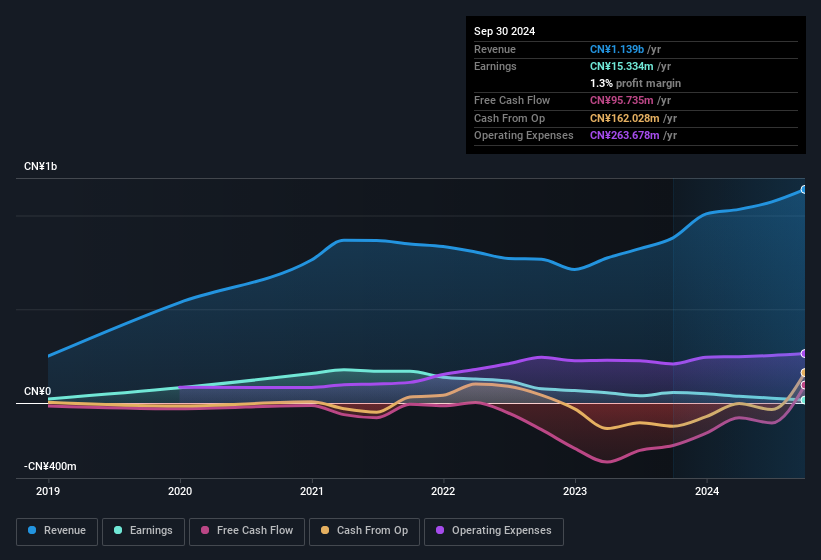Click the CN¥263.678m operating expenses value

pos(625,136)
